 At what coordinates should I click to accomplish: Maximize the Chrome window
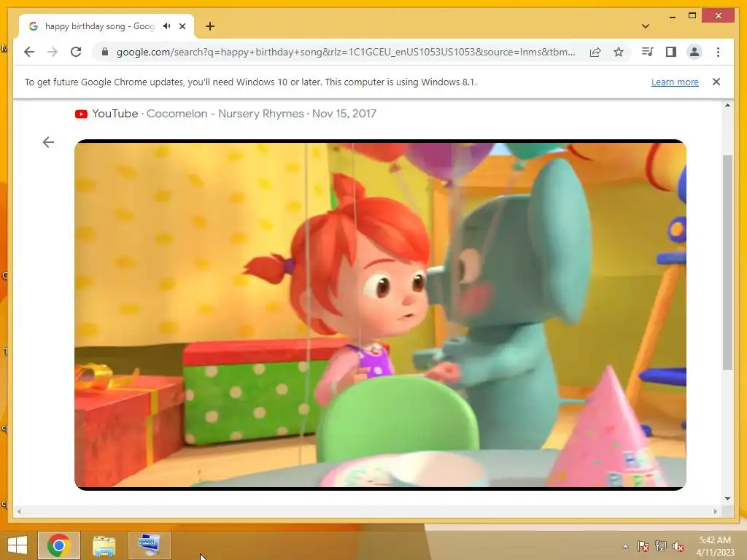pos(692,16)
